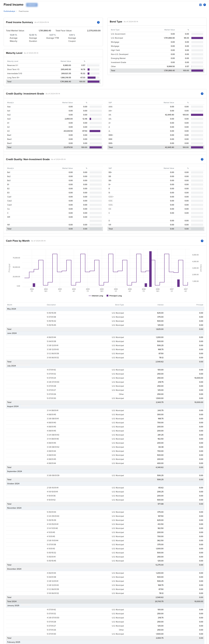
Task: Select the November 2024 month group row
Action: pos(105,508)
